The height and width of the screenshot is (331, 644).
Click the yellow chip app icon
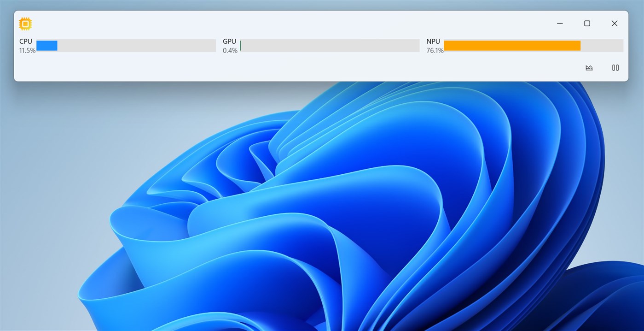pyautogui.click(x=25, y=24)
